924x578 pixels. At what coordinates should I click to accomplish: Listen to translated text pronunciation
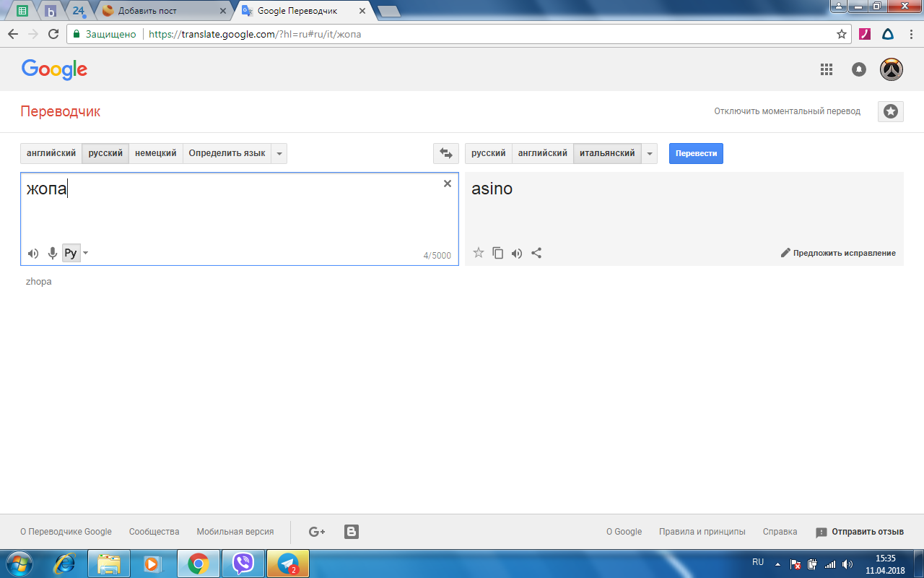(x=517, y=253)
